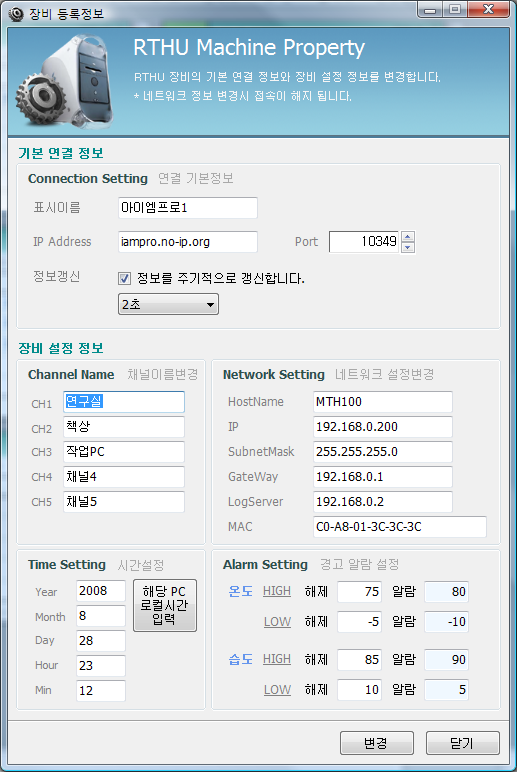
Task: Decrease Port value with down arrow
Action: tap(408, 247)
